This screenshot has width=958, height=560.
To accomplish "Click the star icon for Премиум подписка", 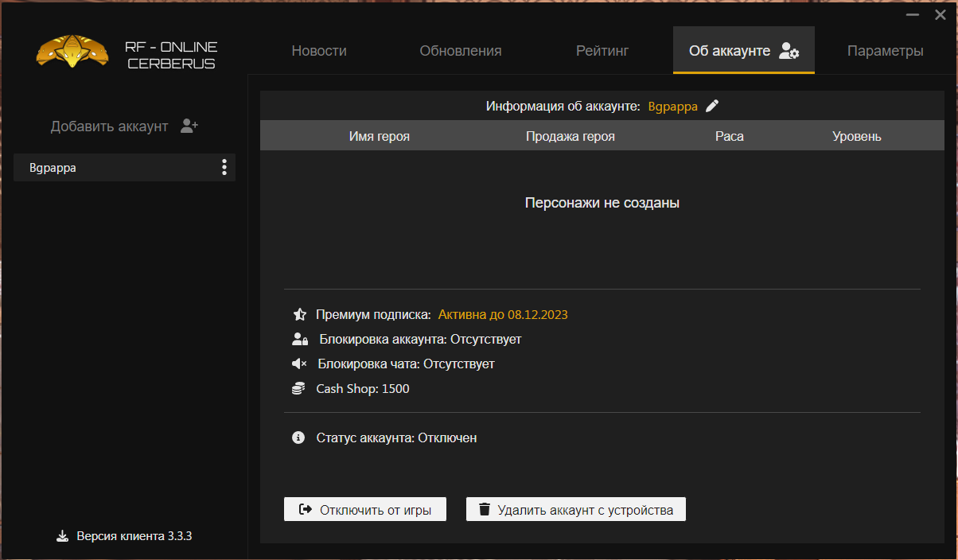I will [299, 314].
